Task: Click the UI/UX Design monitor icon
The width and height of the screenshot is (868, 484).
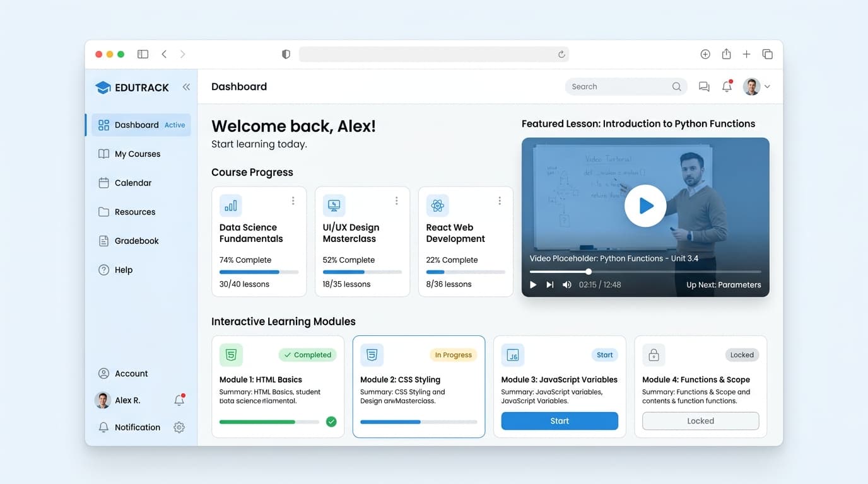Action: (x=334, y=205)
